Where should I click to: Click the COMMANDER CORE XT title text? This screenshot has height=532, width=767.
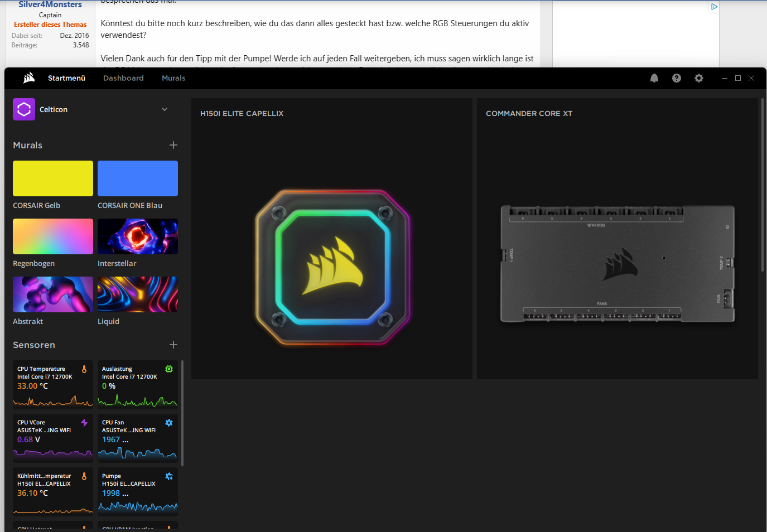[529, 113]
